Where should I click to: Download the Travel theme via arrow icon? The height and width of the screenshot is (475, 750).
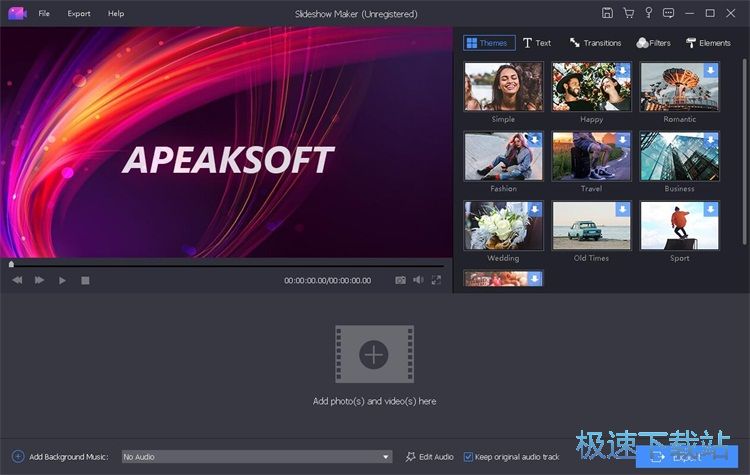tap(623, 140)
